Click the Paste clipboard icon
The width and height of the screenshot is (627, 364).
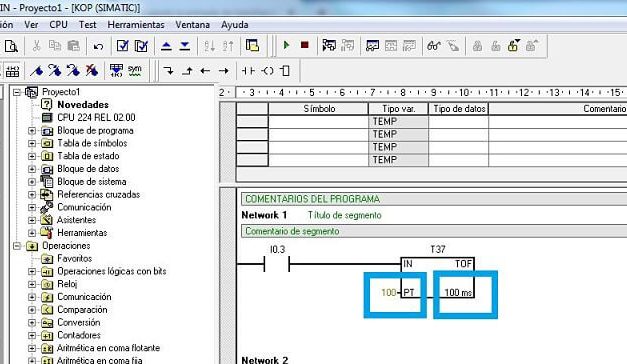(74, 46)
